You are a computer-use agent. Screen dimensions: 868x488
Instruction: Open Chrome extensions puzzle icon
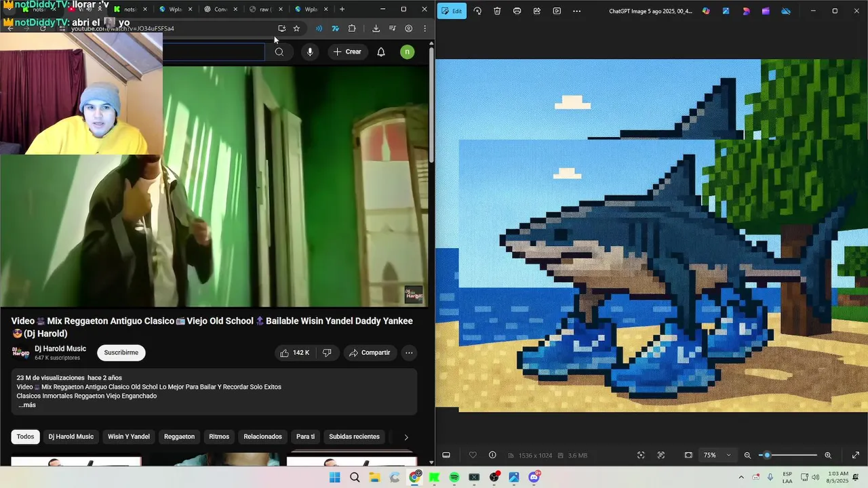[x=352, y=28]
